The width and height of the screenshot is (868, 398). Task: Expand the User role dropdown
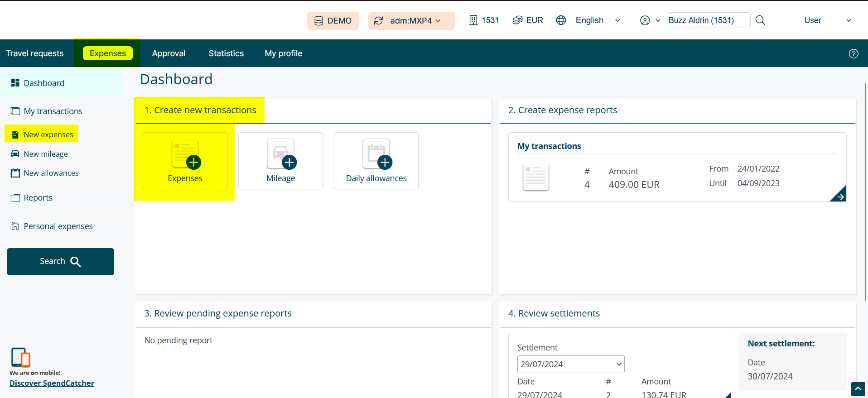click(x=827, y=20)
